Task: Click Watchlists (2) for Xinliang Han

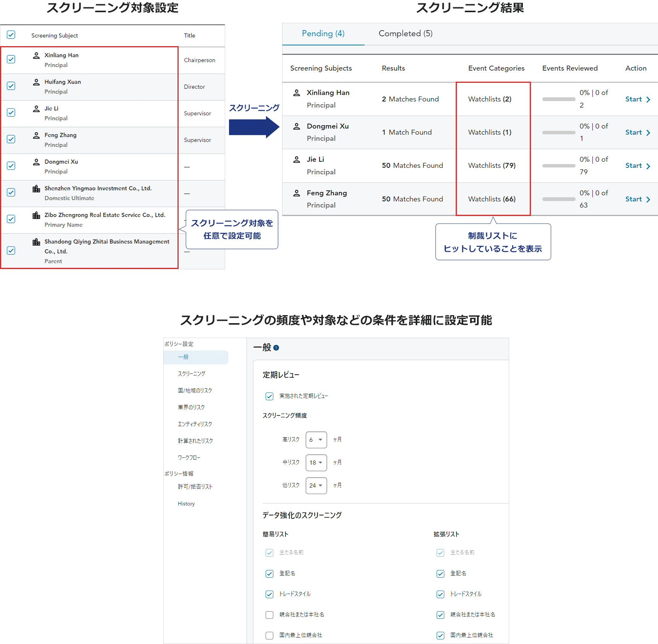Action: (490, 99)
